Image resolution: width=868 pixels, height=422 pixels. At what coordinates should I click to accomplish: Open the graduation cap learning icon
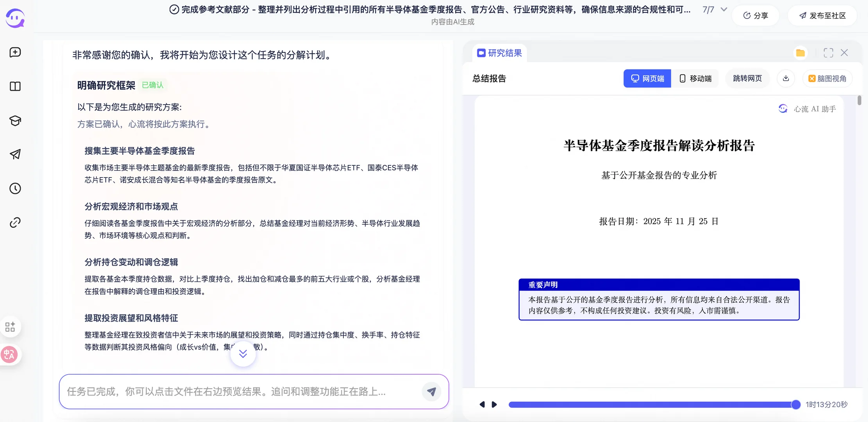point(15,120)
